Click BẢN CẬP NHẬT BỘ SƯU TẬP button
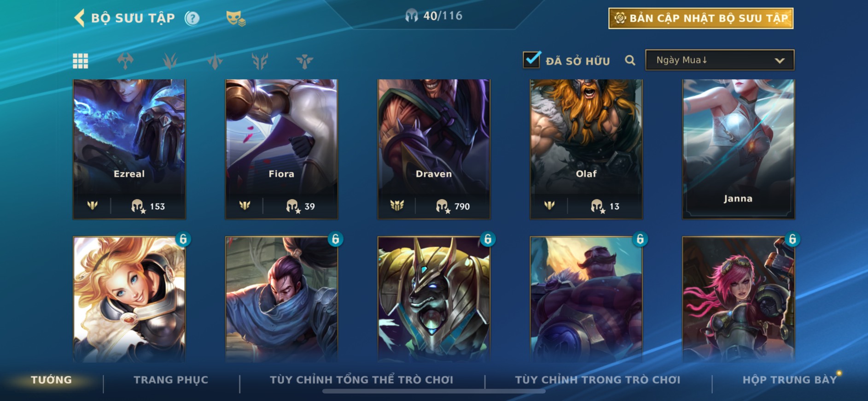 point(701,18)
